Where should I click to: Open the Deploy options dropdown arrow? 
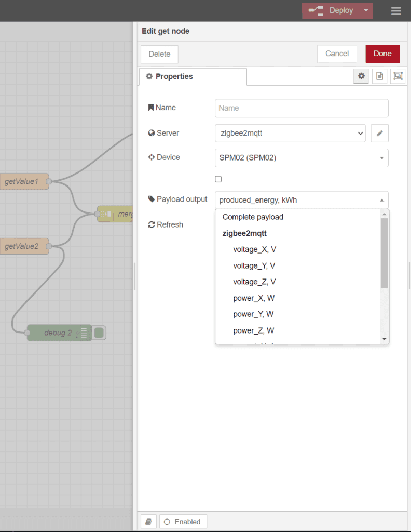pos(366,10)
